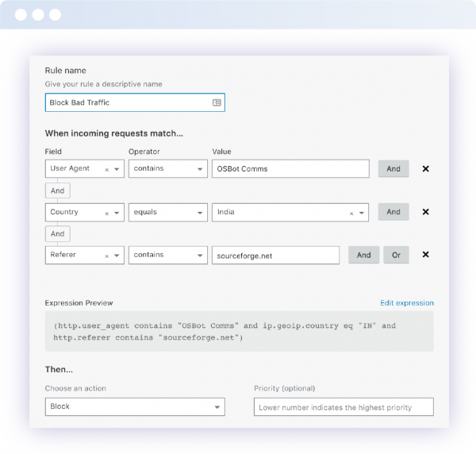Click the And button beside India
The width and height of the screenshot is (476, 454).
[x=393, y=212]
